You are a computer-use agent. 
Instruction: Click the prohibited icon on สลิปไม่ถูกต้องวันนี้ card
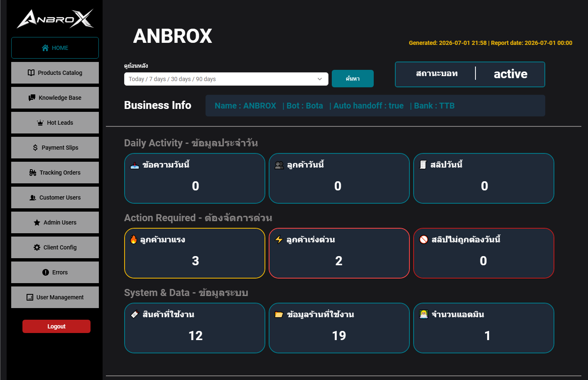(x=424, y=239)
